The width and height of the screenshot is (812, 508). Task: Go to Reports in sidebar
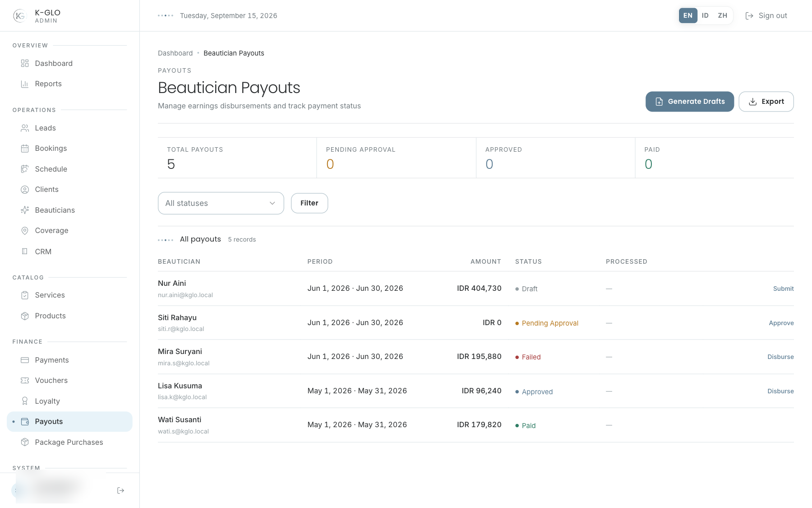click(69, 84)
